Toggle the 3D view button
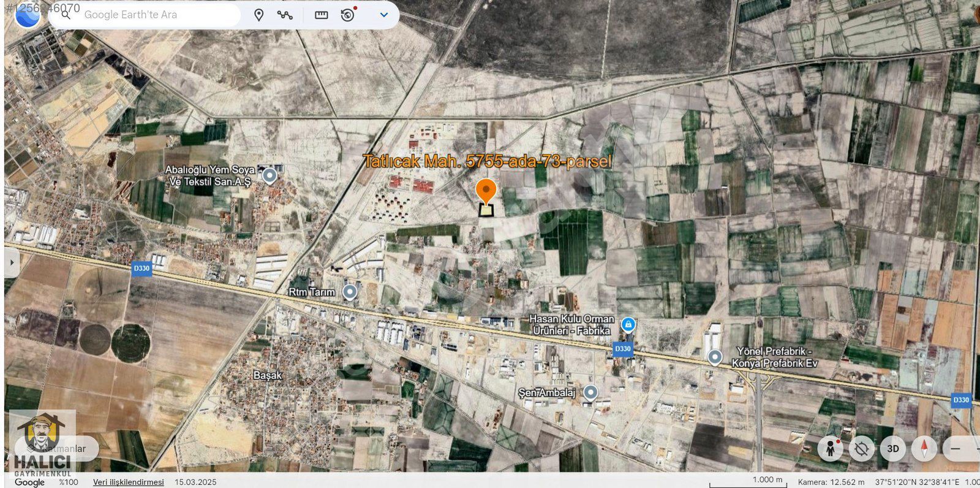This screenshot has width=980, height=488. [893, 449]
